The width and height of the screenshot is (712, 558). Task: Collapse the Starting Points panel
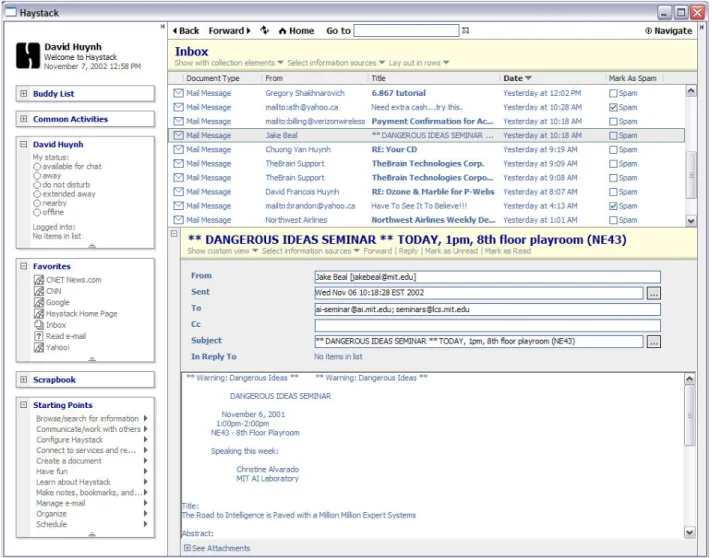pyautogui.click(x=24, y=405)
